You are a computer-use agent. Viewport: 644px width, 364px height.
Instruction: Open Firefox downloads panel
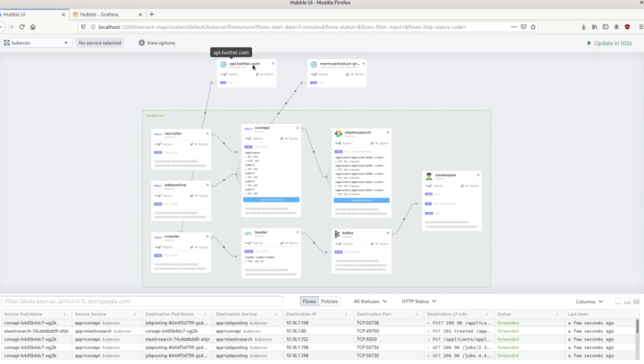point(584,27)
